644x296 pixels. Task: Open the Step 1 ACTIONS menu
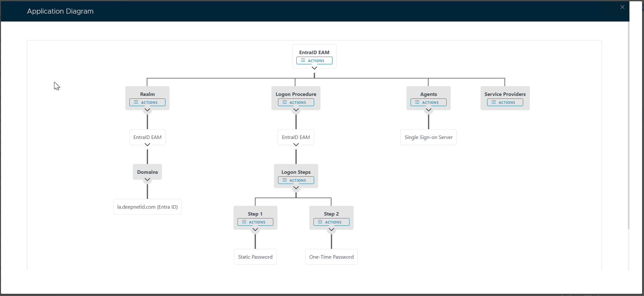tap(255, 222)
